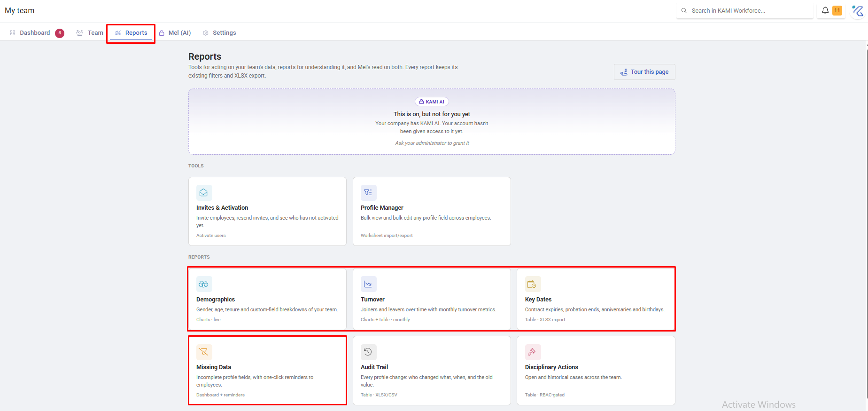Click the notification count badge 11

point(837,10)
